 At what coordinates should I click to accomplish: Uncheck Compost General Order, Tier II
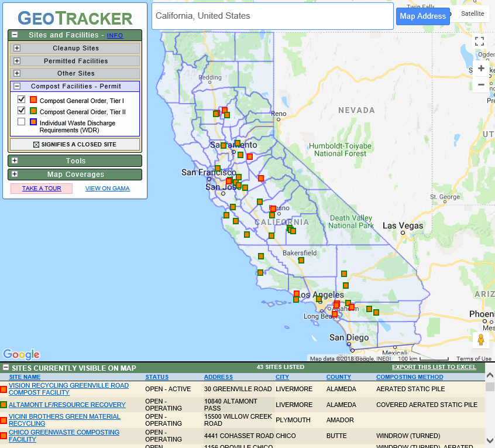point(21,110)
